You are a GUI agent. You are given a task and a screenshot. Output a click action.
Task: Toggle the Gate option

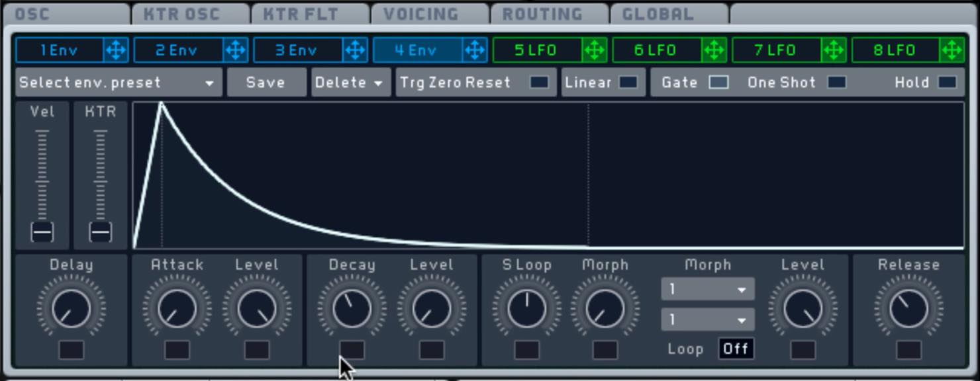click(x=718, y=83)
